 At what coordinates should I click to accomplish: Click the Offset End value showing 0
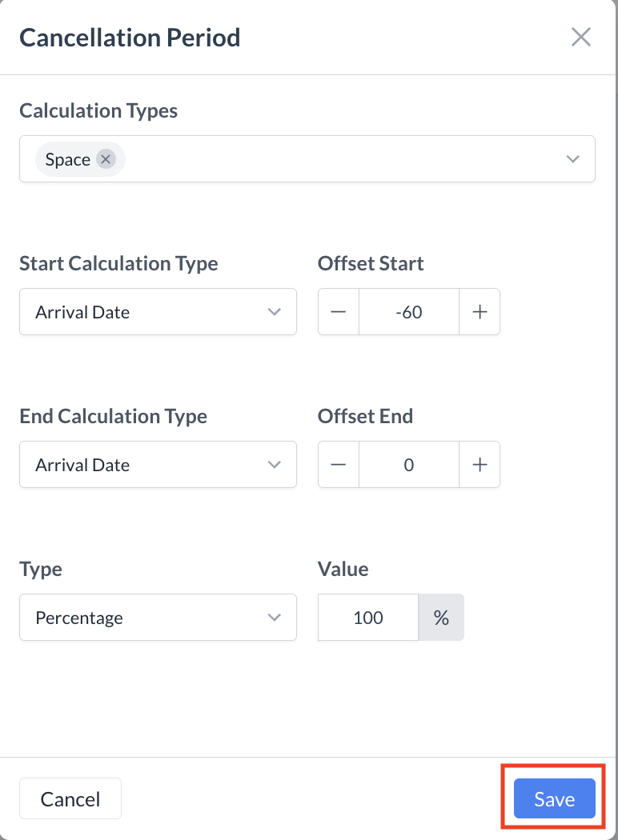click(x=408, y=465)
